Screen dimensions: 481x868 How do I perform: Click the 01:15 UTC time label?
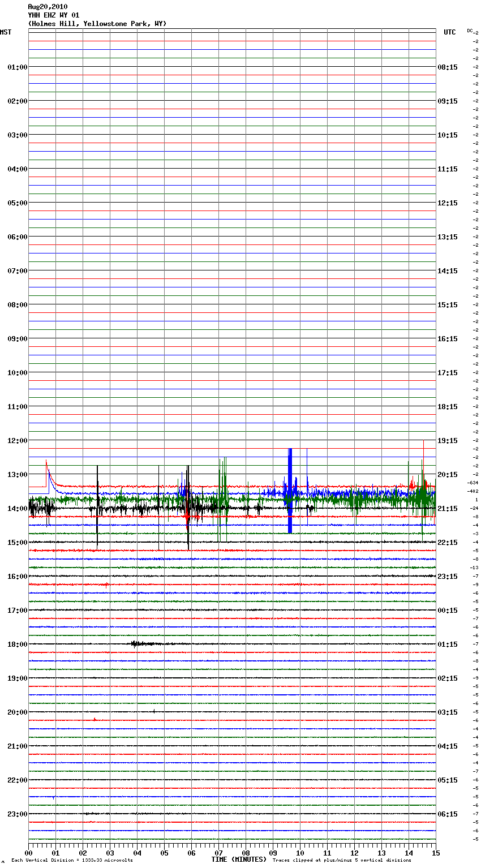pyautogui.click(x=448, y=644)
